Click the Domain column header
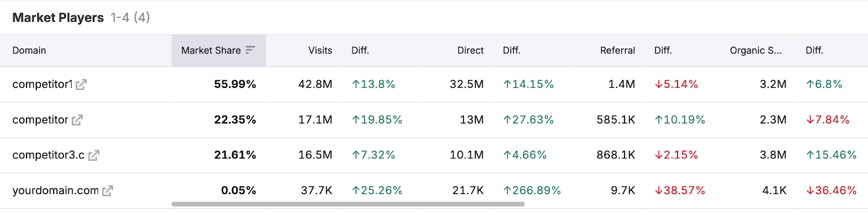The image size is (868, 214). point(29,50)
